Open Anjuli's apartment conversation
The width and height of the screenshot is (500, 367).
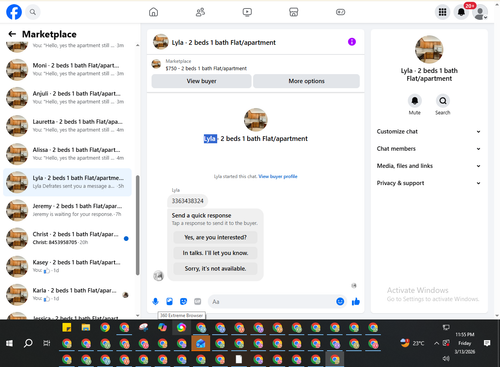click(67, 98)
